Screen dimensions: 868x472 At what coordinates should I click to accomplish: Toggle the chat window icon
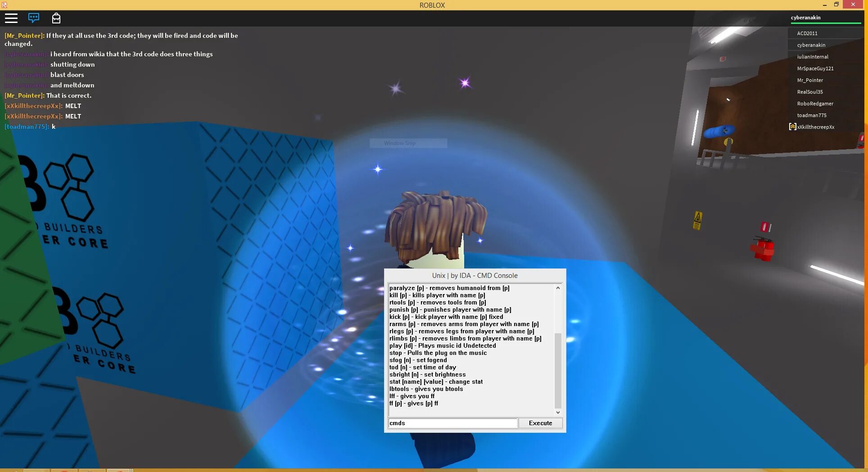(x=34, y=18)
